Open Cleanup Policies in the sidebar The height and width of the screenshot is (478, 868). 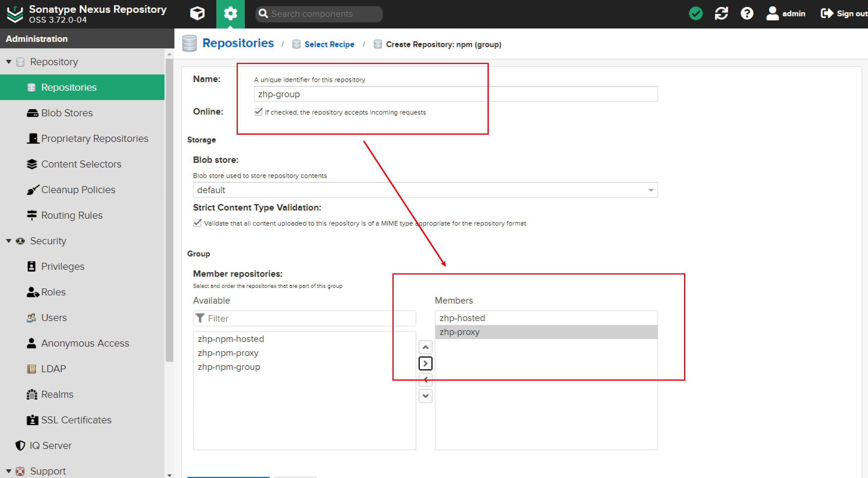click(x=78, y=190)
